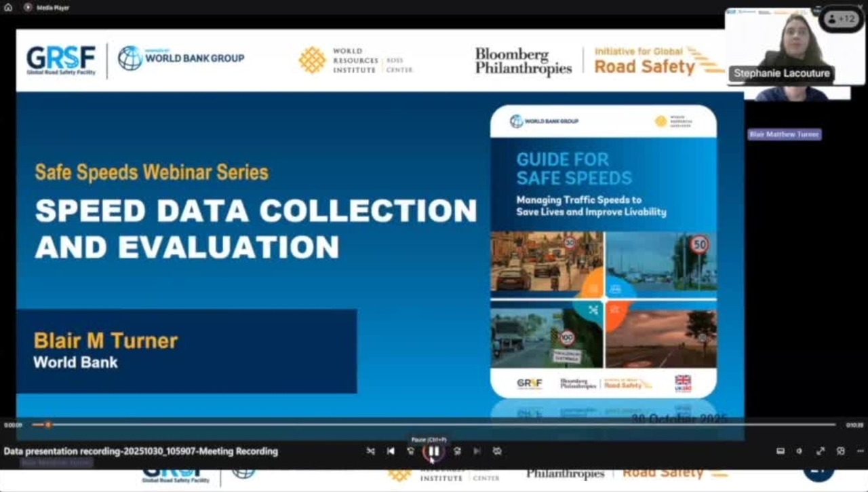The width and height of the screenshot is (868, 492).
Task: Expand the +12 participants badge
Action: point(841,19)
